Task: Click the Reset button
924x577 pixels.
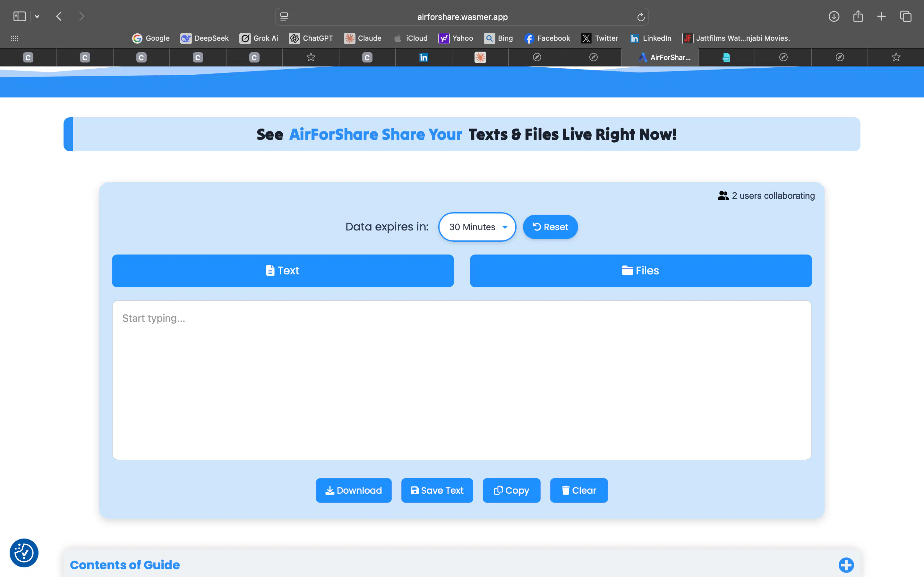Action: point(550,227)
